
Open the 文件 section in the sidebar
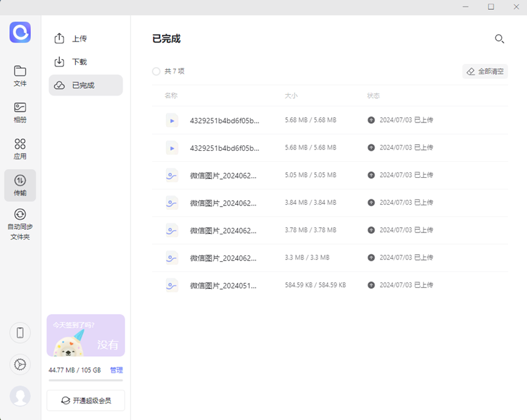click(x=20, y=74)
